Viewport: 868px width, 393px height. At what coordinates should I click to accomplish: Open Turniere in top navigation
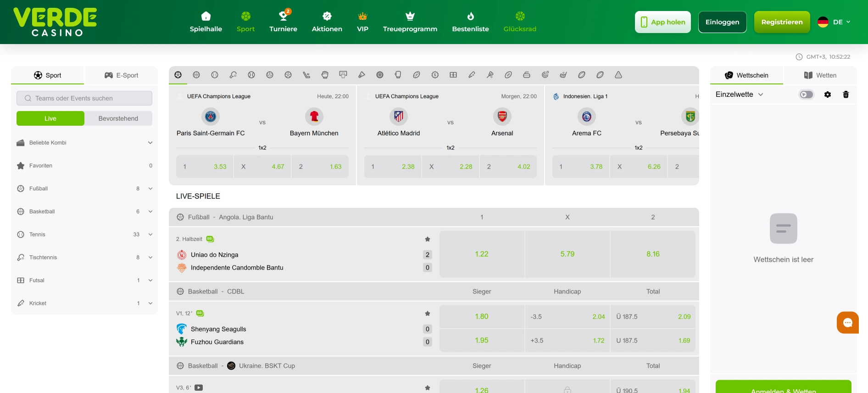pos(283,22)
